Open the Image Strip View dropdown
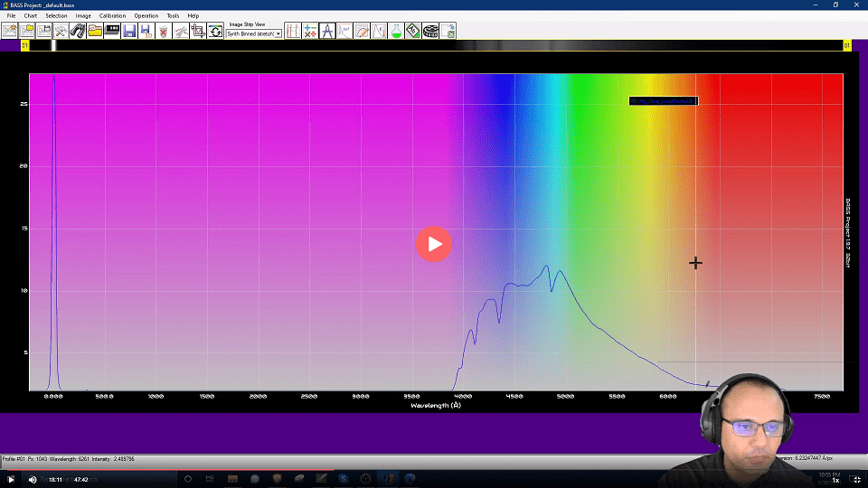 [x=254, y=33]
